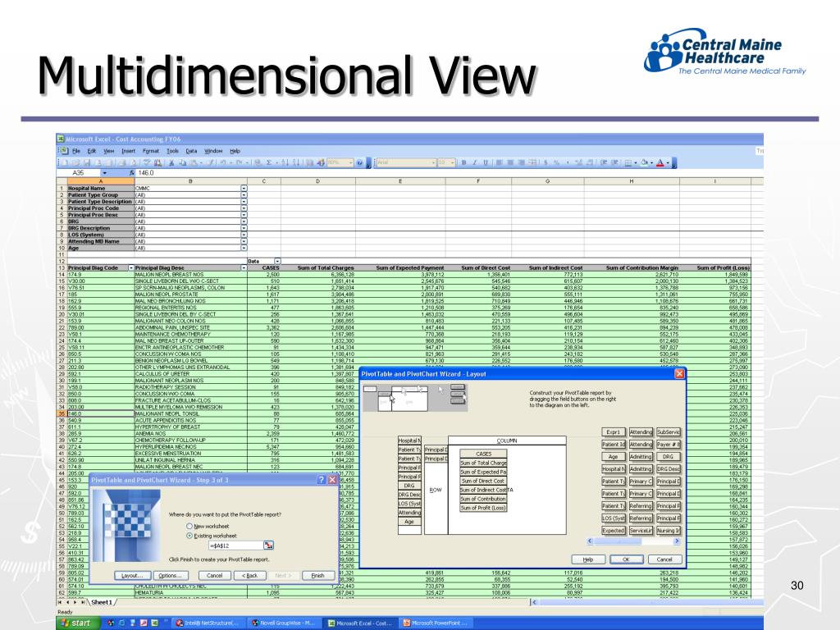Click the =$A$12 location input field
The height and width of the screenshot is (630, 840).
(x=235, y=545)
